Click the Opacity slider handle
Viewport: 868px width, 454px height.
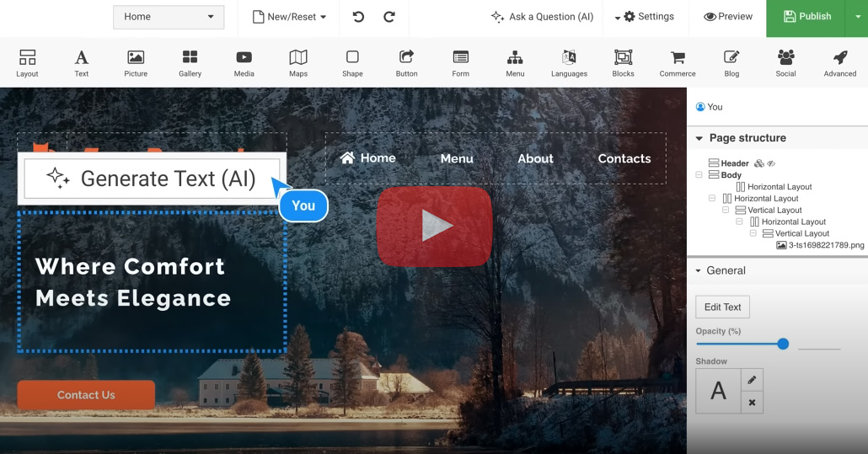pos(783,344)
